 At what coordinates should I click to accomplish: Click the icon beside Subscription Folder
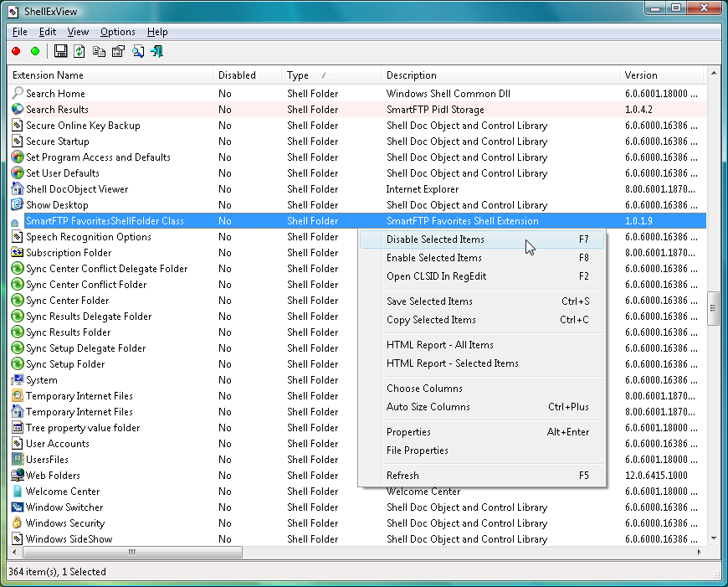coord(18,252)
